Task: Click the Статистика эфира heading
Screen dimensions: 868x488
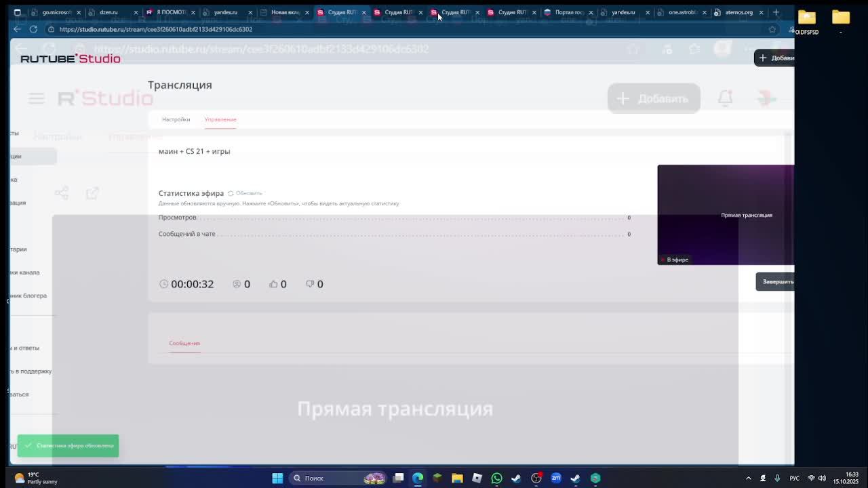Action: click(x=191, y=193)
